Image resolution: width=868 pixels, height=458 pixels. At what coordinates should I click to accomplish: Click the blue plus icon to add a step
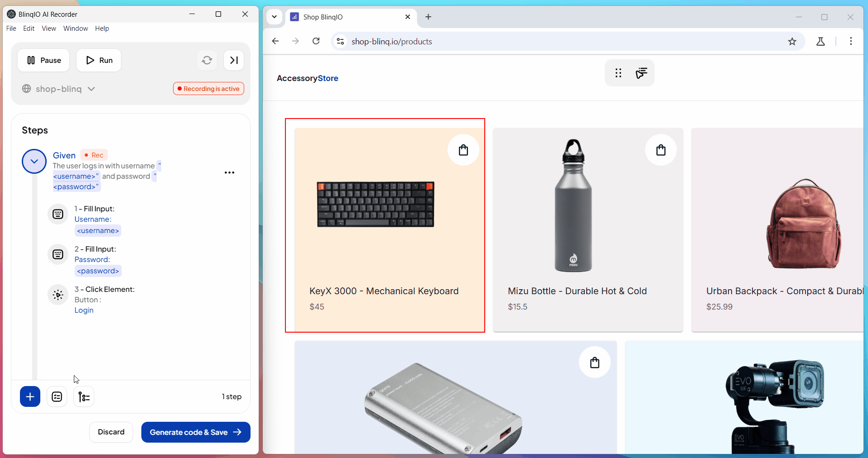29,396
